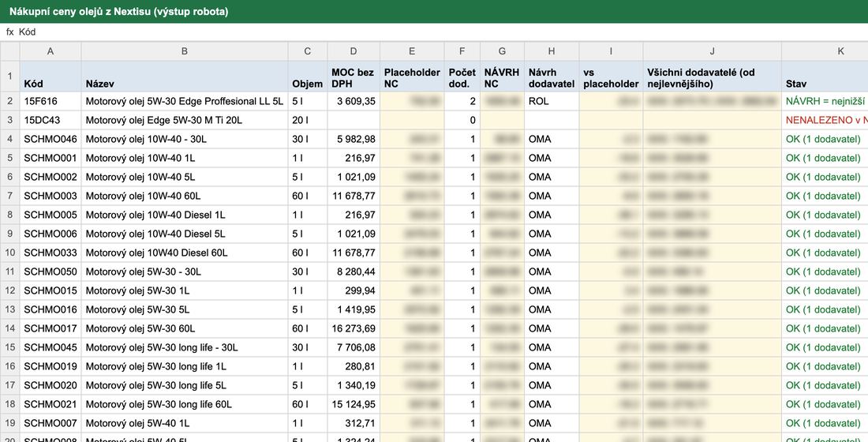The image size is (868, 442).
Task: Select cell with code 15F616
Action: click(51, 101)
